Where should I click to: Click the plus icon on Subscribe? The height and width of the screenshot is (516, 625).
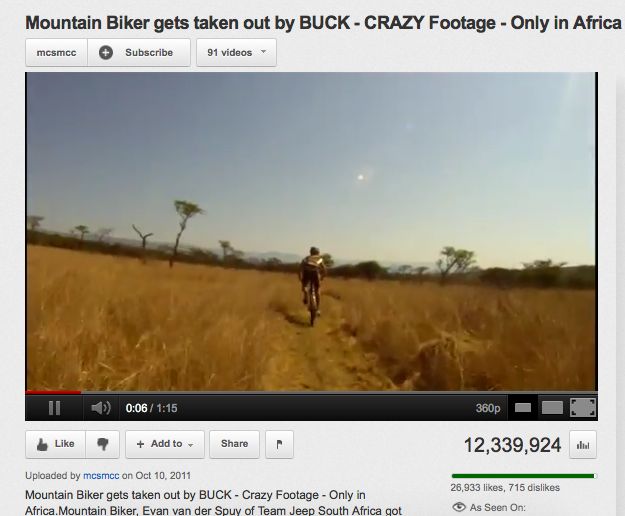pos(106,53)
